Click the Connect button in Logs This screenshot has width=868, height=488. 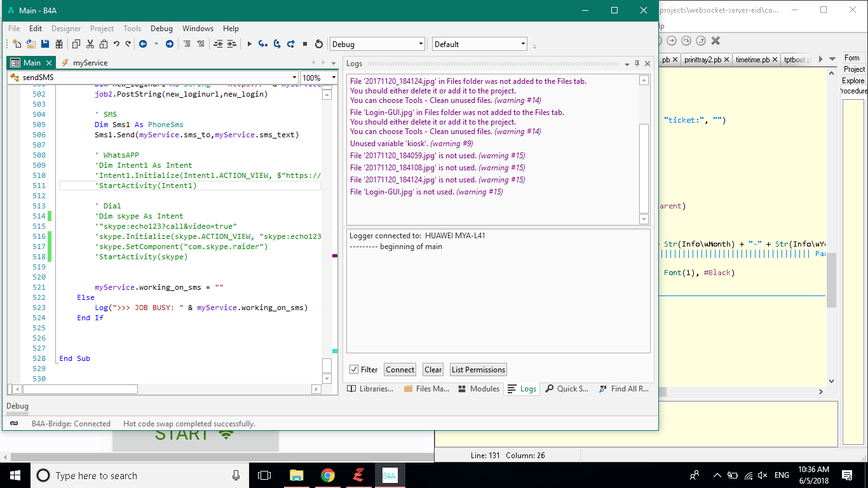pyautogui.click(x=400, y=370)
